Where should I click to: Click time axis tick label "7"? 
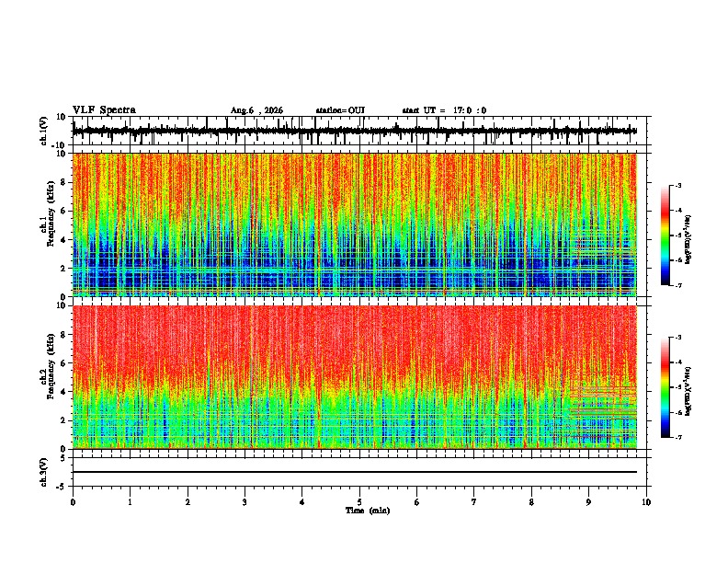pos(474,502)
